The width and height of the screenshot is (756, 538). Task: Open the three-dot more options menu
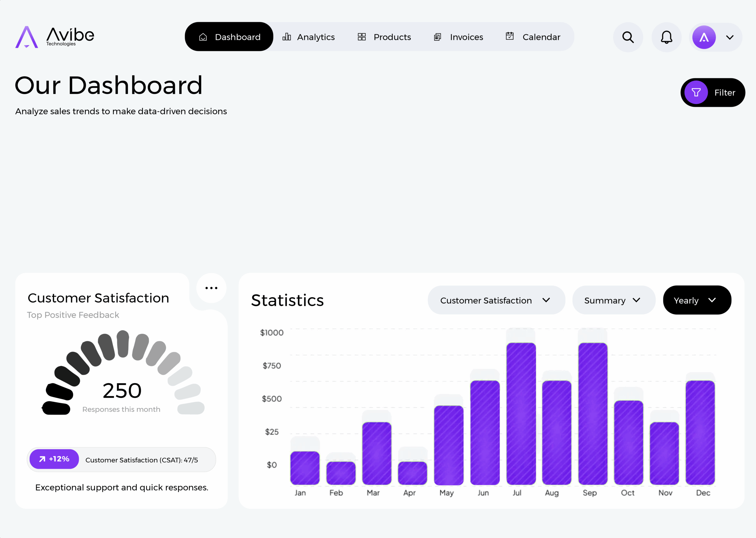pos(211,288)
